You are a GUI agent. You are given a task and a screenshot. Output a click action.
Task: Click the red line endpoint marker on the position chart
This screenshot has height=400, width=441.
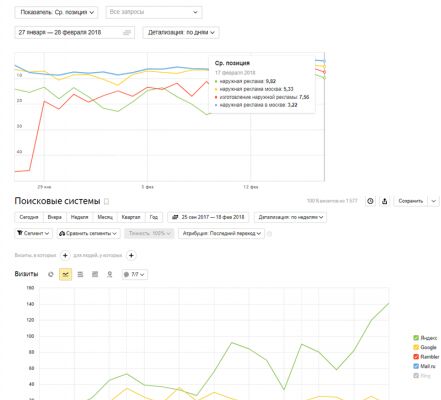pyautogui.click(x=324, y=72)
